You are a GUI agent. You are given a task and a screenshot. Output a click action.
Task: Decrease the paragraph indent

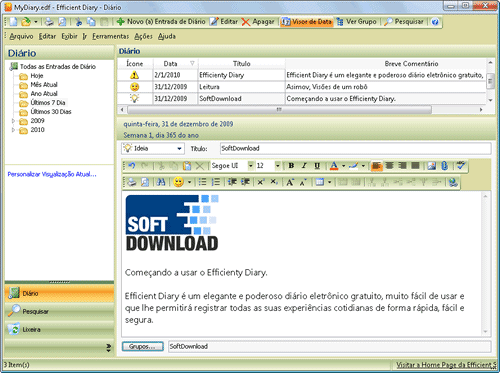[232, 182]
